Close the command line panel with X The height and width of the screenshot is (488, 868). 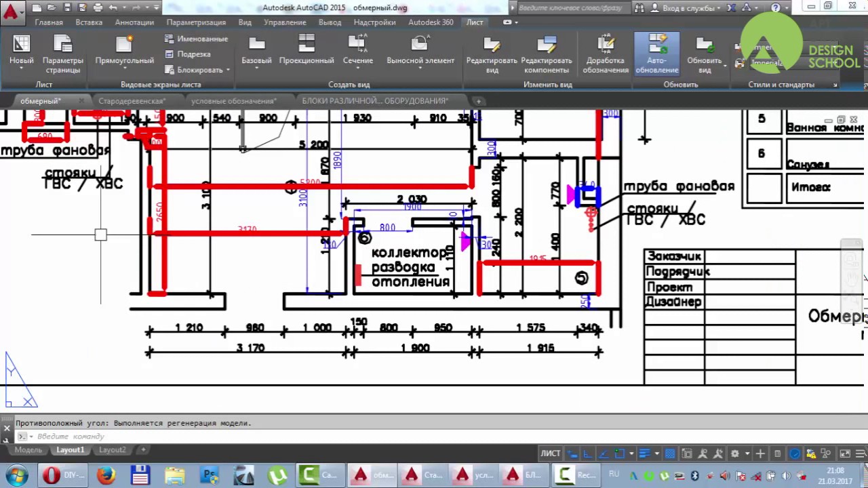coord(7,428)
